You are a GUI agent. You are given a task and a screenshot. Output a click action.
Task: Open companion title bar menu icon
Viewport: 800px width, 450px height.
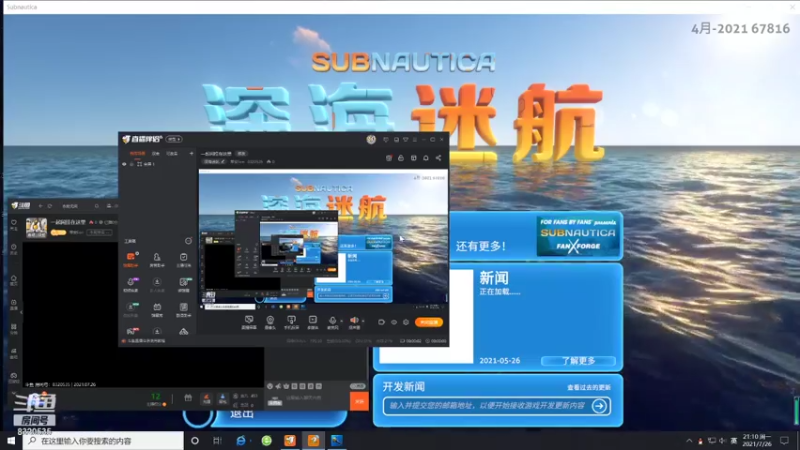(415, 139)
